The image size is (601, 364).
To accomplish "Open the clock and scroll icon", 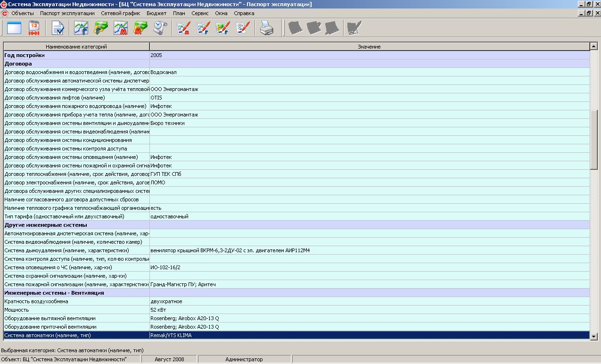I will pyautogui.click(x=160, y=28).
